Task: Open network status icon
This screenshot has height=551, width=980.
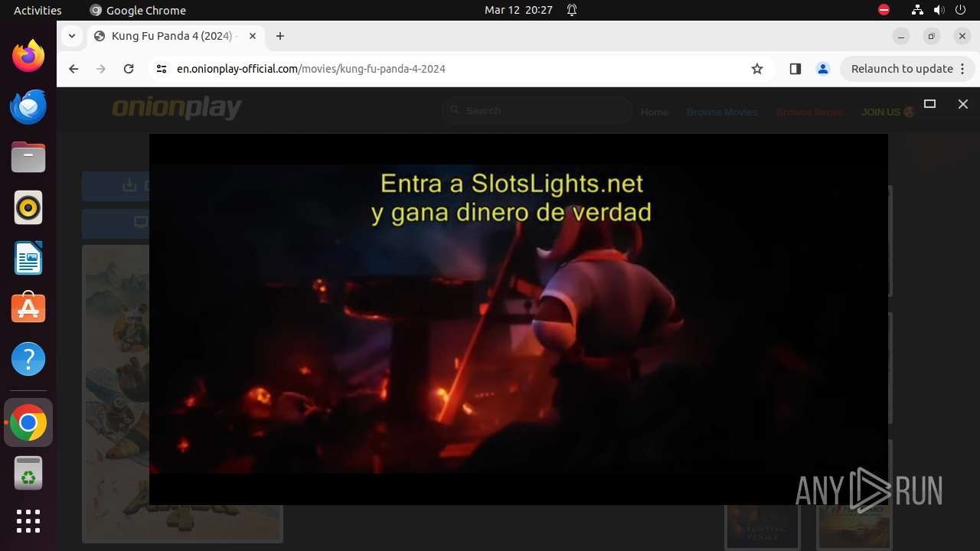Action: tap(917, 10)
